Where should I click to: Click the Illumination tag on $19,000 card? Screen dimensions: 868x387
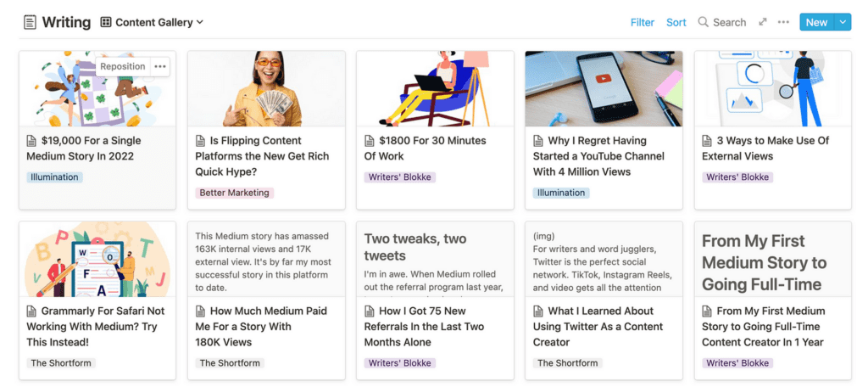[54, 177]
